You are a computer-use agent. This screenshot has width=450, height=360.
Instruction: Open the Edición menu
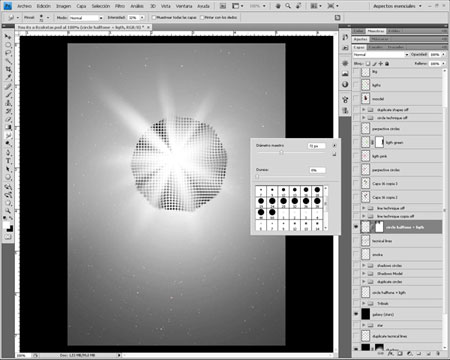pyautogui.click(x=44, y=6)
